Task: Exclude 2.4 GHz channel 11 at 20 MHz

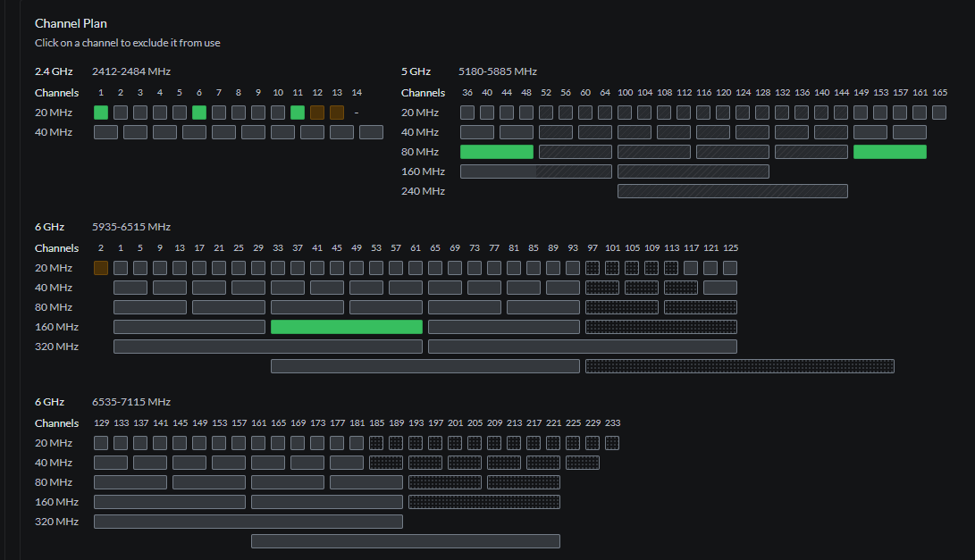Action: click(x=298, y=113)
